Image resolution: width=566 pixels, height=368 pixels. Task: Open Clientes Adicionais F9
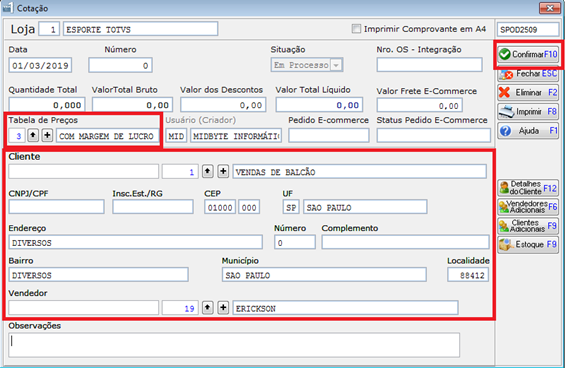pyautogui.click(x=528, y=226)
